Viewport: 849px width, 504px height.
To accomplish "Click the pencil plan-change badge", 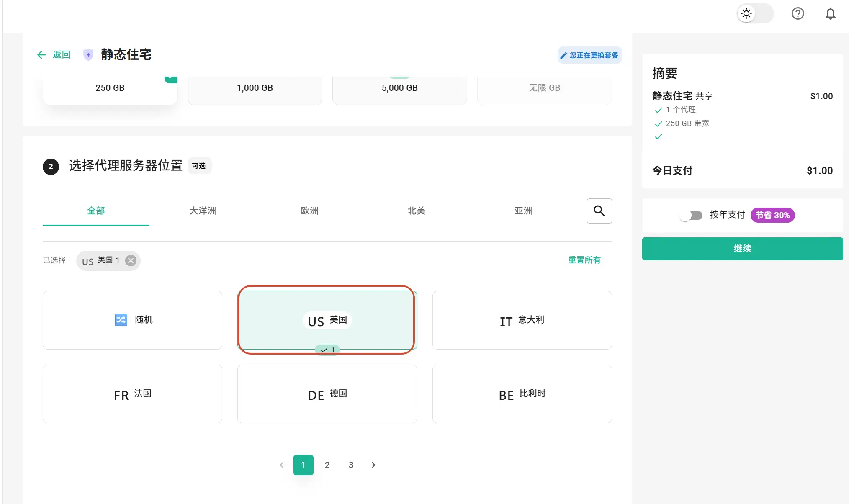I will click(589, 55).
